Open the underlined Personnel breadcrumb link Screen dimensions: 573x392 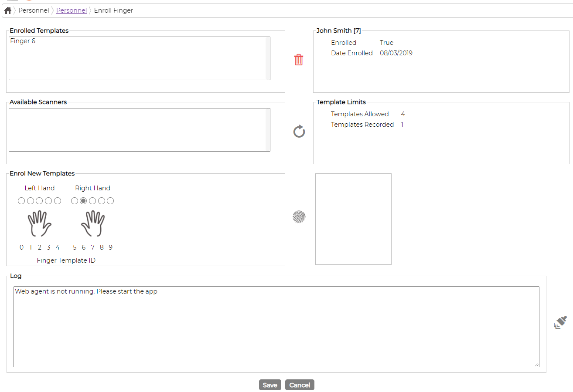coord(72,10)
